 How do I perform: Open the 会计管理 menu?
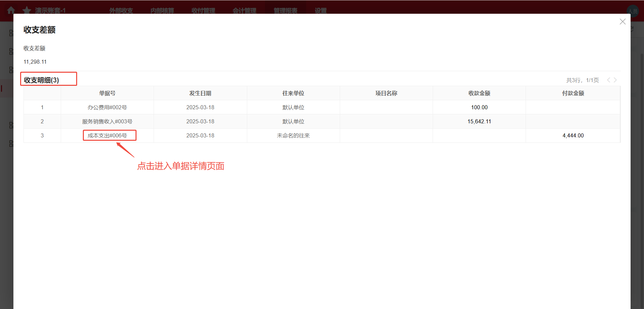245,11
